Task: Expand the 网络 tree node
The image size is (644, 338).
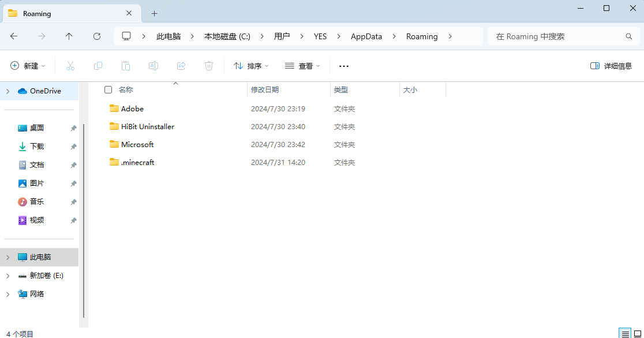Action: pos(8,294)
